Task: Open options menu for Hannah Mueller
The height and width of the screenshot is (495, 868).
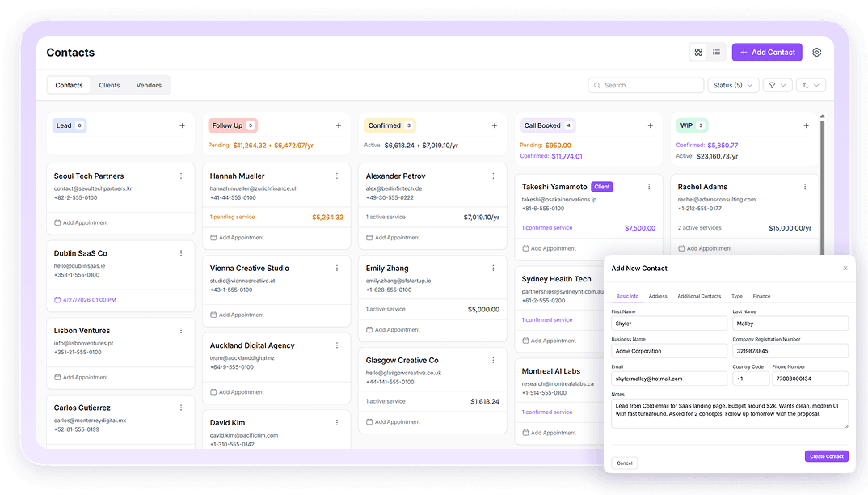Action: tap(337, 176)
